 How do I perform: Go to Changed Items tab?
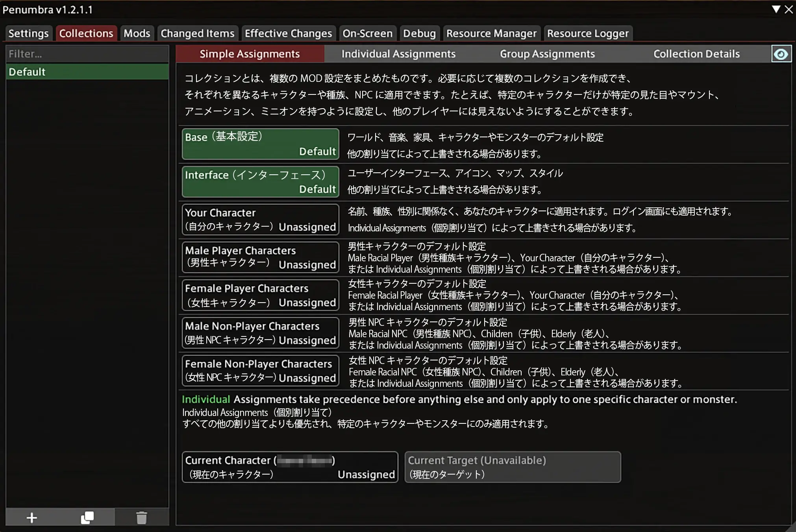[197, 33]
